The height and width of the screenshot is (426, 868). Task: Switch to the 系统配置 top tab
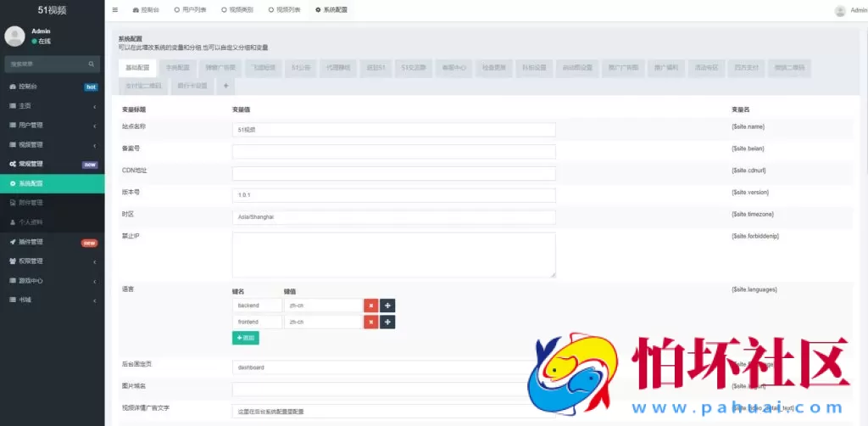(331, 10)
